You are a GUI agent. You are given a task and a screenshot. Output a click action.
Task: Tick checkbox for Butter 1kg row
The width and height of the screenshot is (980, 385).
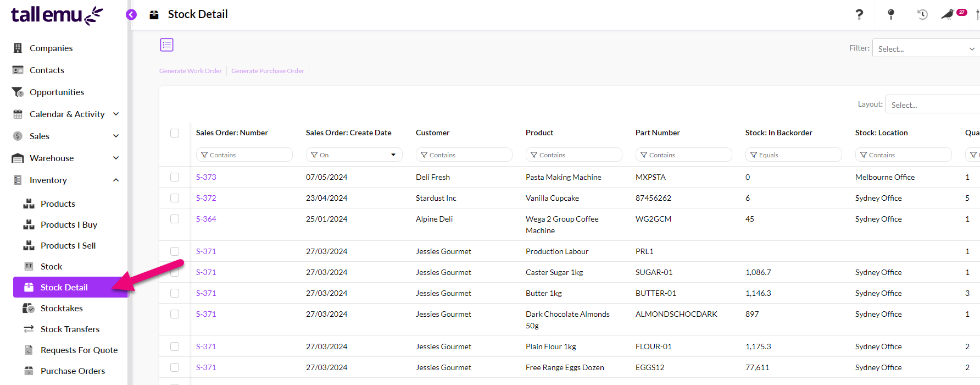(x=175, y=293)
